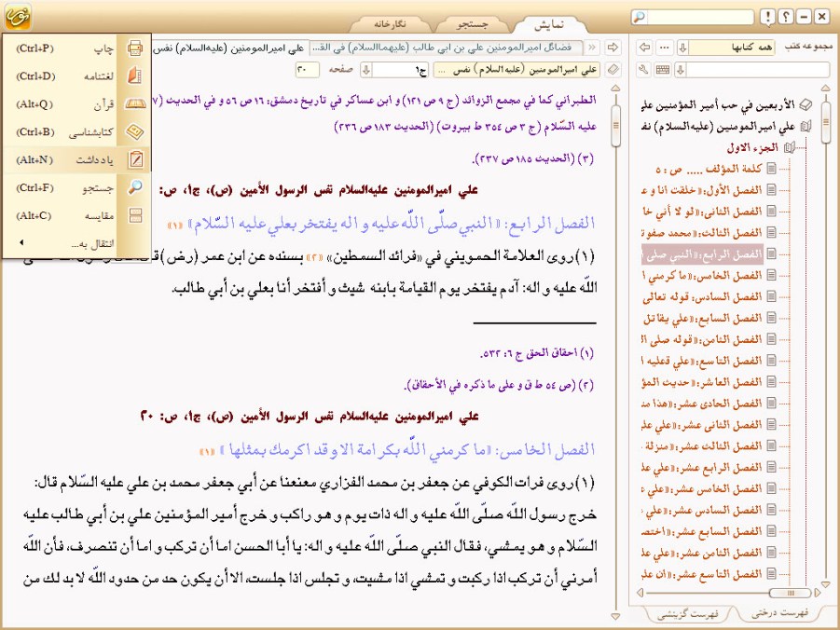Click the page number field showing ۳۰

coord(307,70)
